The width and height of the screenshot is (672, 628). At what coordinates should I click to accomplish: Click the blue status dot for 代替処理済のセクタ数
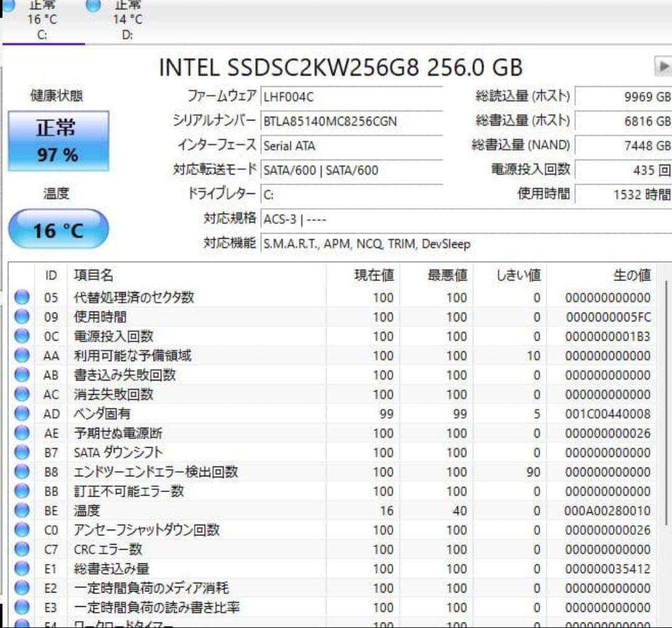point(22,298)
